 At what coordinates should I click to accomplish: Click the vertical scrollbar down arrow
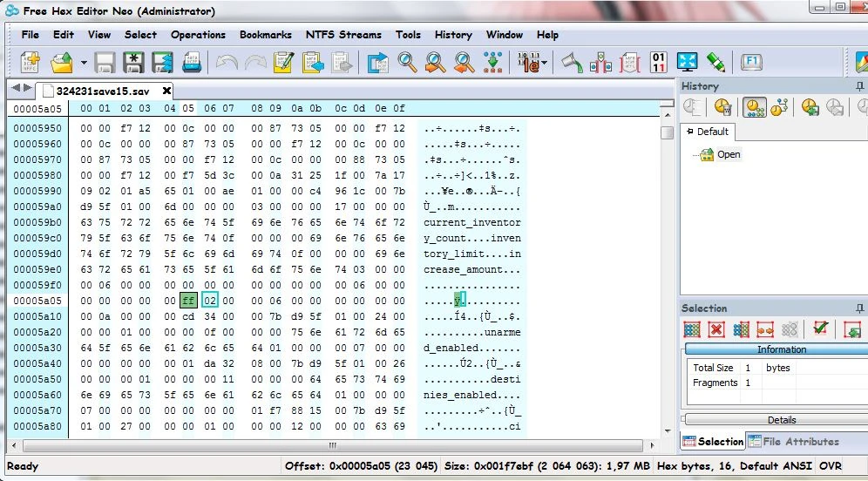coord(668,431)
